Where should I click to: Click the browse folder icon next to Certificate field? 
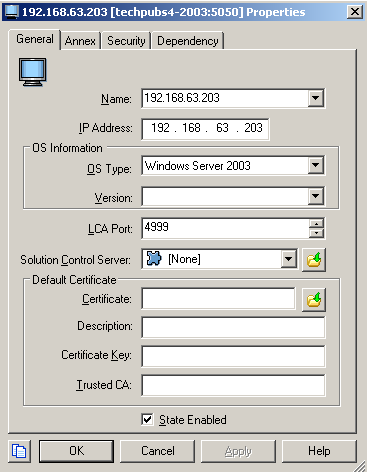(314, 300)
